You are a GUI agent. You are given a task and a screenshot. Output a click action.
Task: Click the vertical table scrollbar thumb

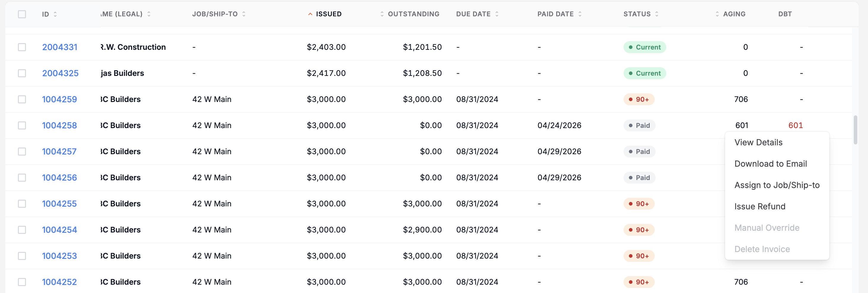pyautogui.click(x=855, y=130)
